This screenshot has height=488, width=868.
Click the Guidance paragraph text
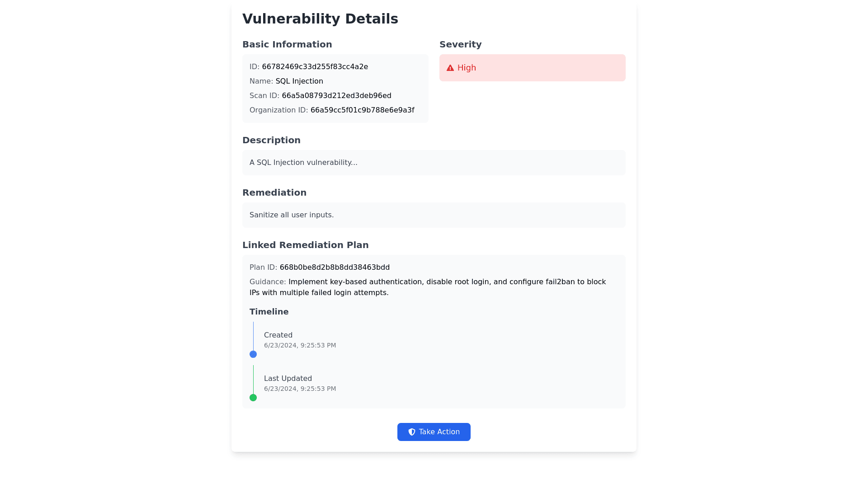coord(428,287)
